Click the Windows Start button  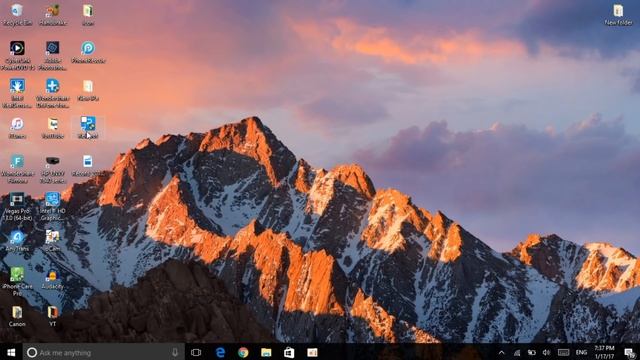pos(11,352)
